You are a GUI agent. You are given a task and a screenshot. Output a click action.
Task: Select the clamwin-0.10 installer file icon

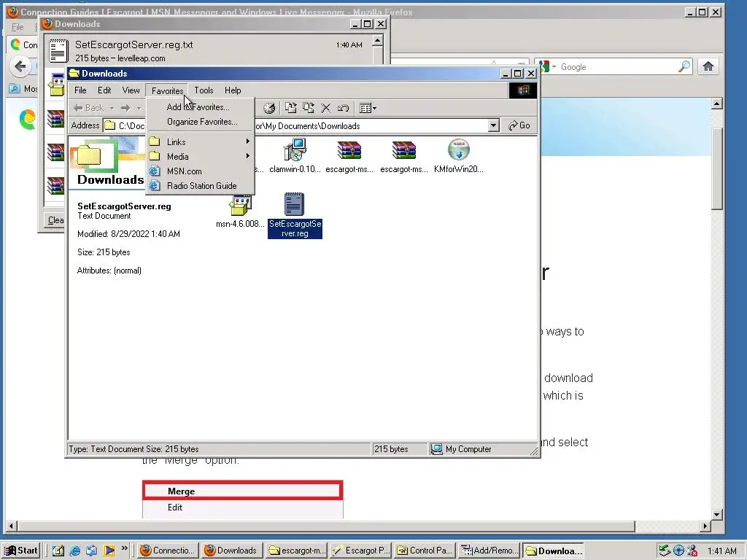tap(295, 156)
